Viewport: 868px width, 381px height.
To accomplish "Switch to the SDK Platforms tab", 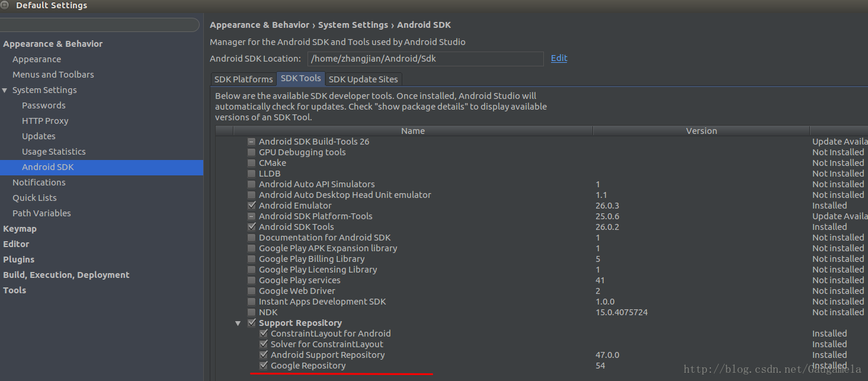I will tap(244, 79).
